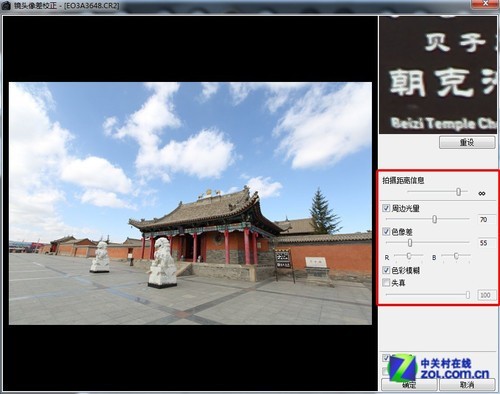Screen dimensions: 500x394
Task: Close the lens aberration correction window
Action: pyautogui.click(x=485, y=3)
